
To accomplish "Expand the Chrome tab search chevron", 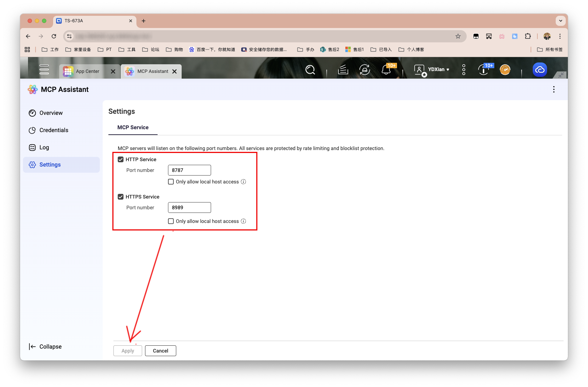I will pos(560,21).
